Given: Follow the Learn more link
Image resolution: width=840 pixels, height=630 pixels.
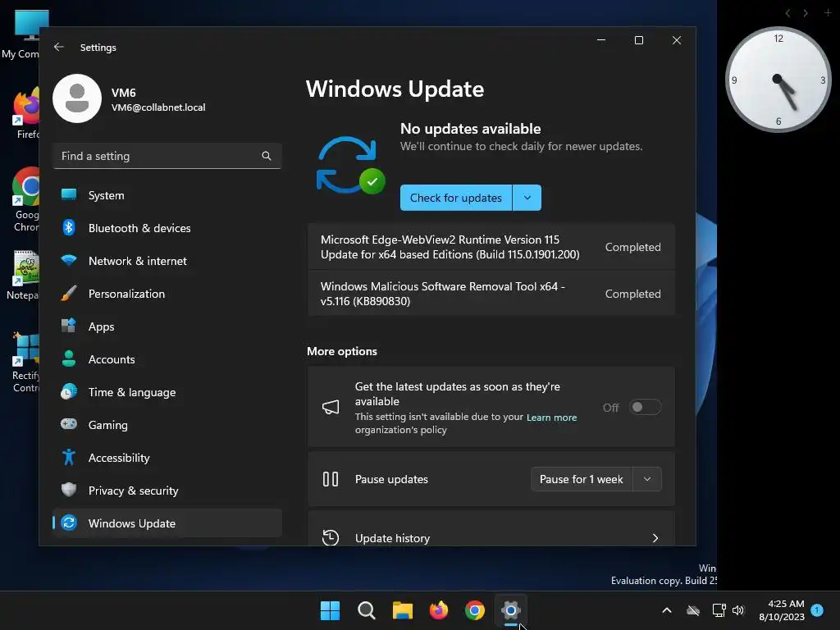Looking at the screenshot, I should [551, 418].
